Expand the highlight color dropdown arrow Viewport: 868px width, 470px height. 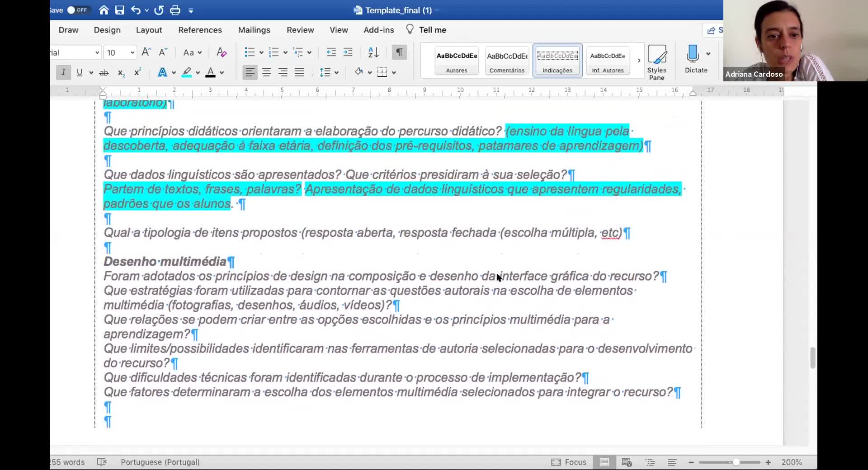pos(198,72)
